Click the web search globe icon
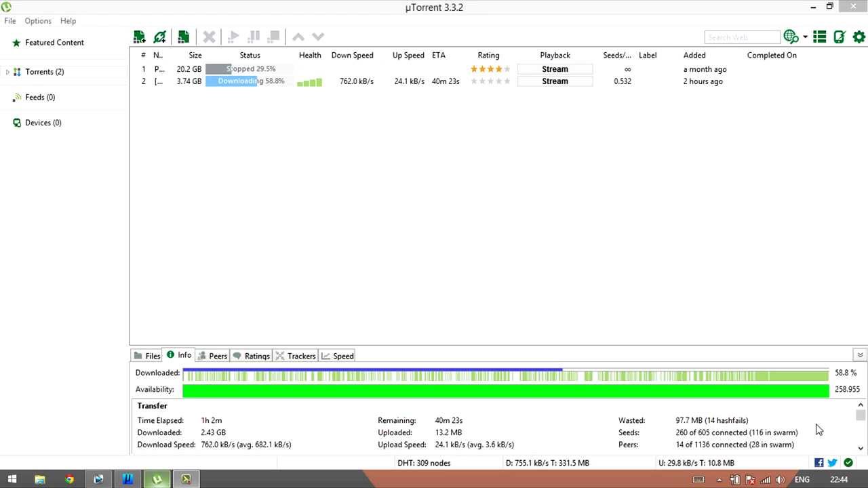Viewport: 868px width, 488px height. tap(790, 37)
